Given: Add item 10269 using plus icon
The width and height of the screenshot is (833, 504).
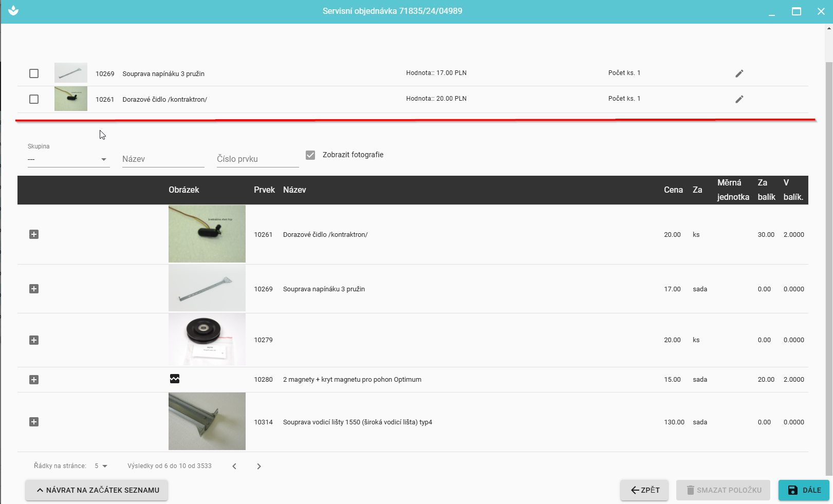Looking at the screenshot, I should pos(34,289).
